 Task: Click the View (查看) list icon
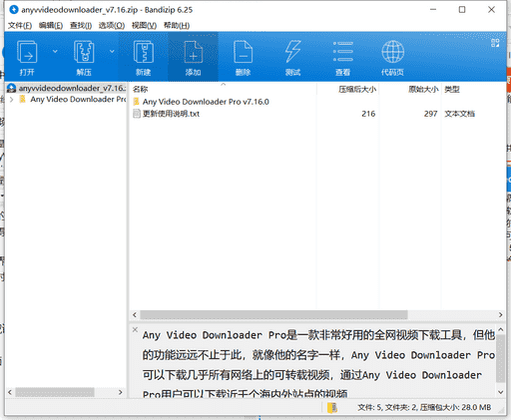[343, 52]
